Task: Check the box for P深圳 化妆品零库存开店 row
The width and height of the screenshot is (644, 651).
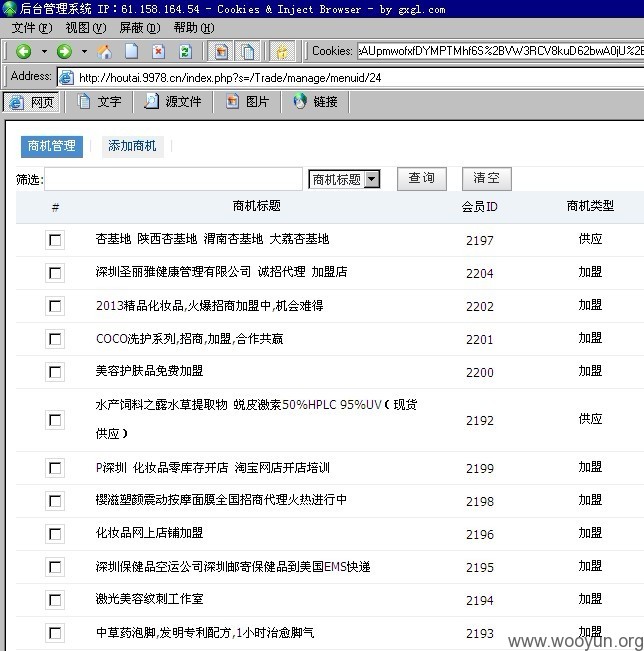Action: [x=55, y=468]
